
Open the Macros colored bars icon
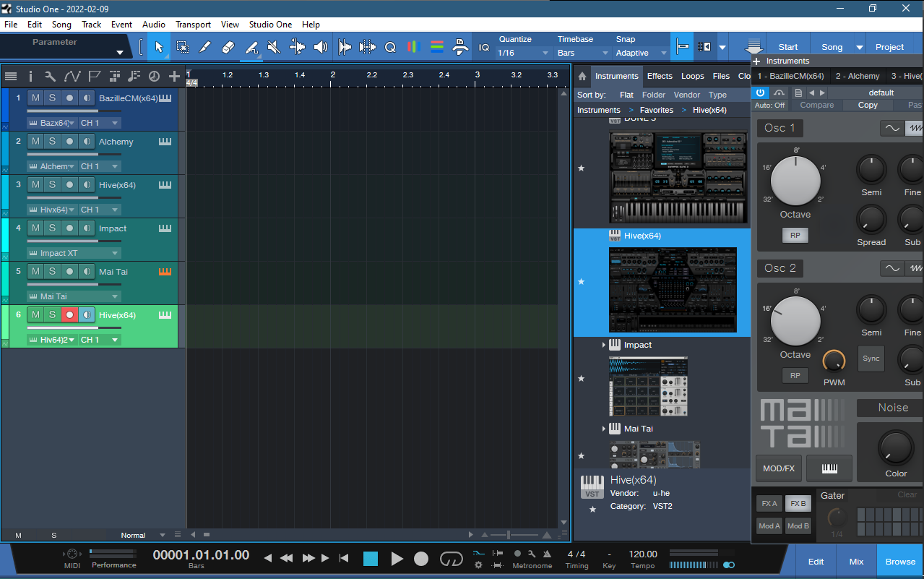click(x=413, y=47)
